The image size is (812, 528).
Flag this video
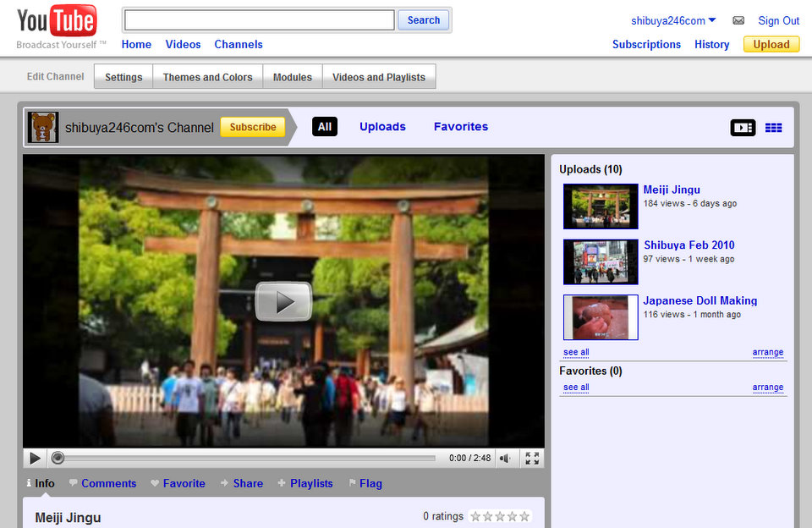[365, 483]
